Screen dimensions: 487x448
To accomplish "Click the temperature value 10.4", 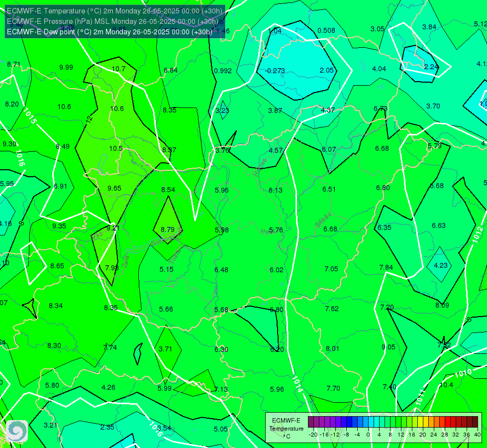I will 446,385.
